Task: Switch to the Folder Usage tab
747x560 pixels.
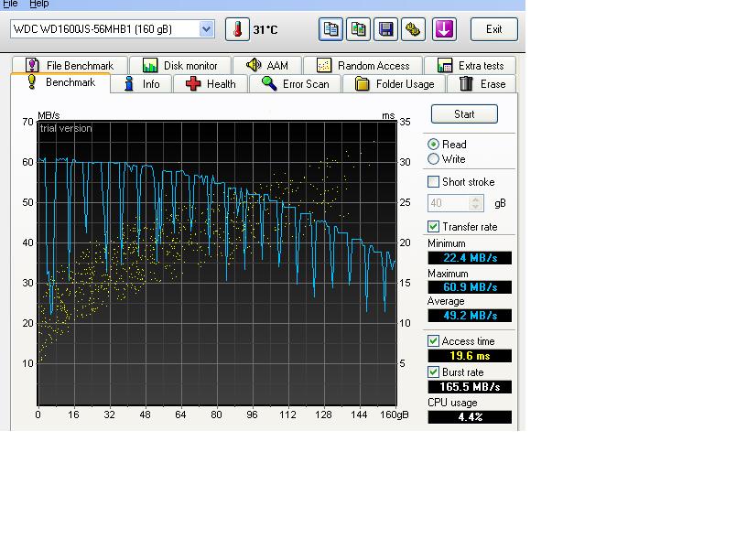Action: tap(395, 84)
